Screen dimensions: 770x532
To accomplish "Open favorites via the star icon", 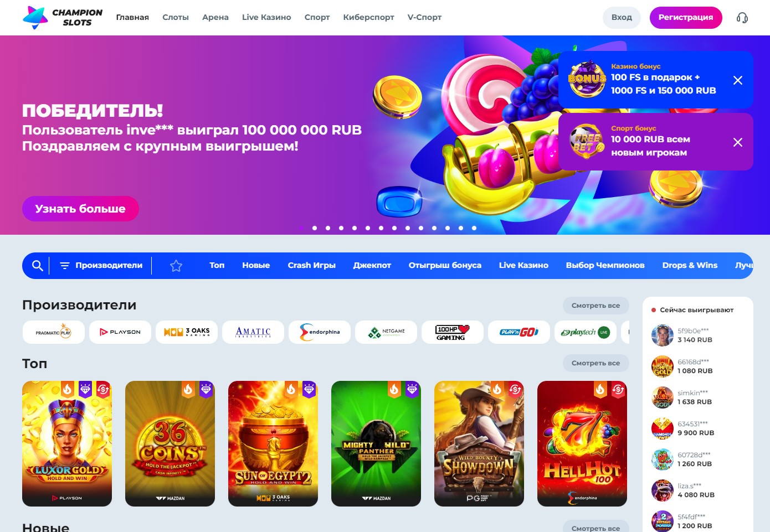I will [x=176, y=266].
